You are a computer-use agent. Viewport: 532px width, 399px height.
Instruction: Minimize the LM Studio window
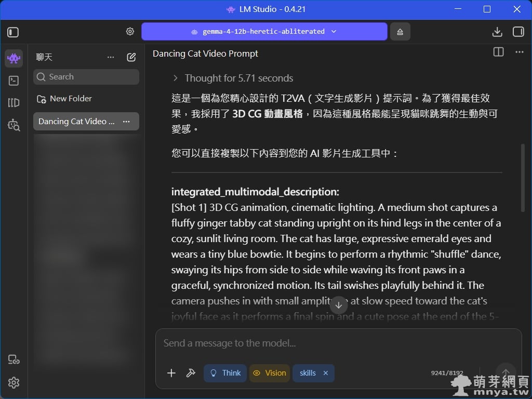[458, 9]
